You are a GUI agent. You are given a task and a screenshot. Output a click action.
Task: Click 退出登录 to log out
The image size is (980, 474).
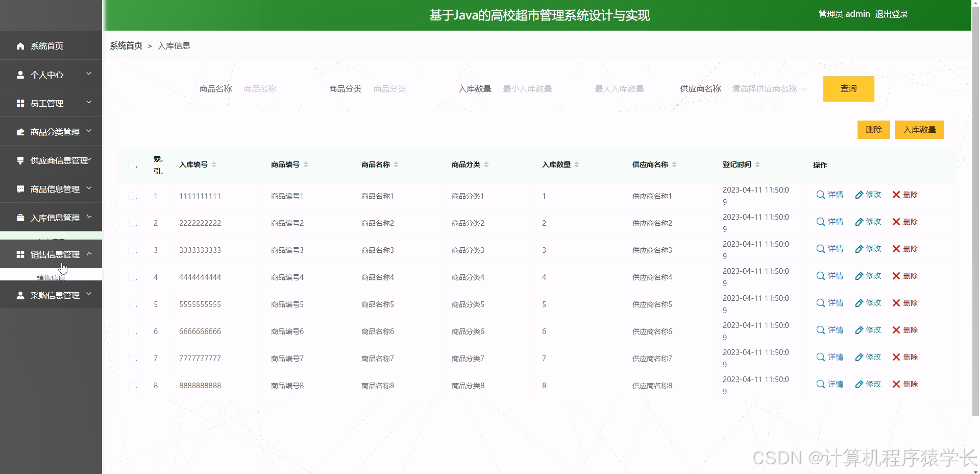point(892,14)
